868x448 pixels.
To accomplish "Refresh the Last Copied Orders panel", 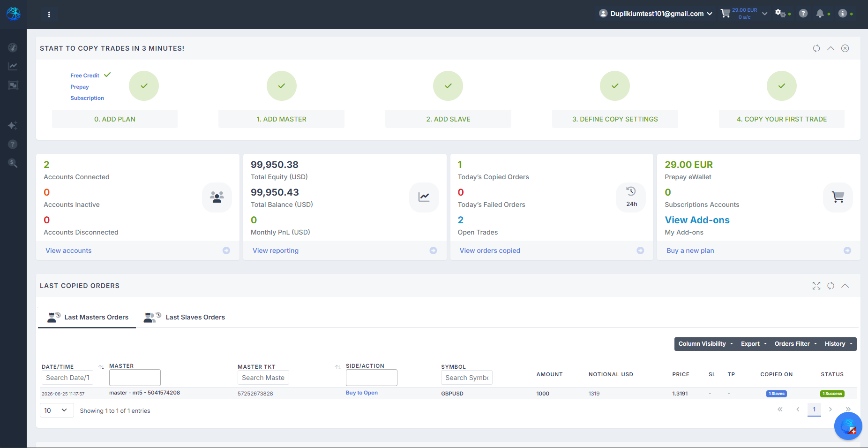I will tap(831, 286).
